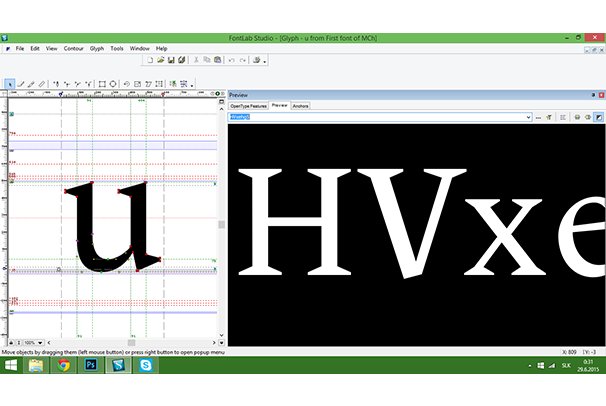The image size is (606, 406).
Task: Open Photoshop from the Windows taskbar
Action: point(90,366)
